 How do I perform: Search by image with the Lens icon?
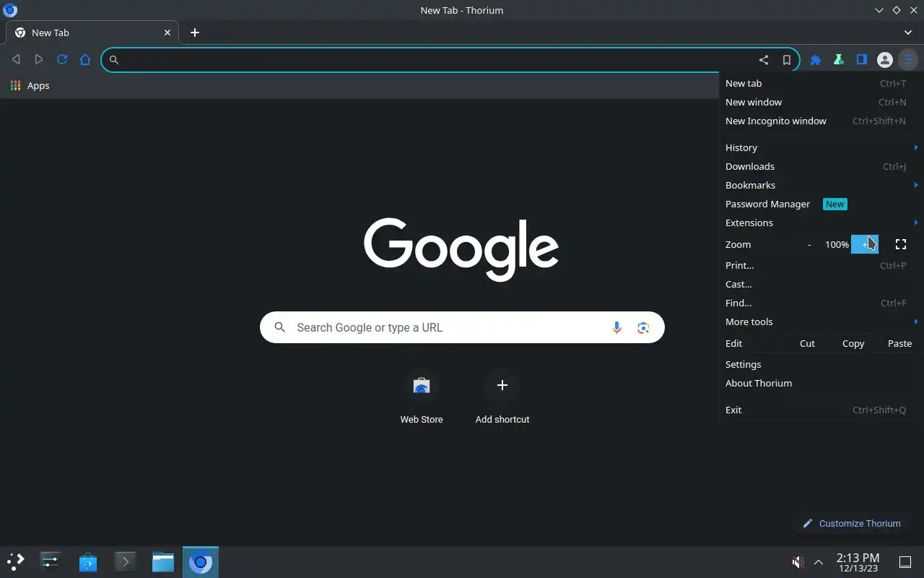[643, 328]
